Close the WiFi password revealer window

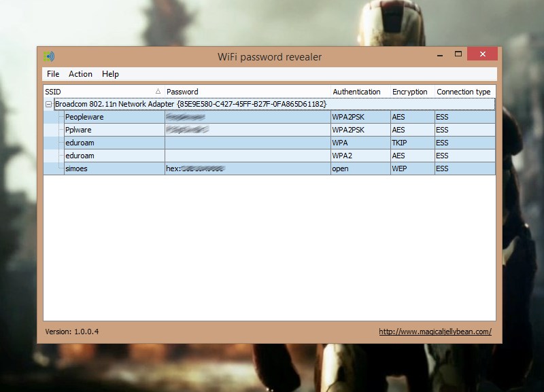pyautogui.click(x=482, y=54)
